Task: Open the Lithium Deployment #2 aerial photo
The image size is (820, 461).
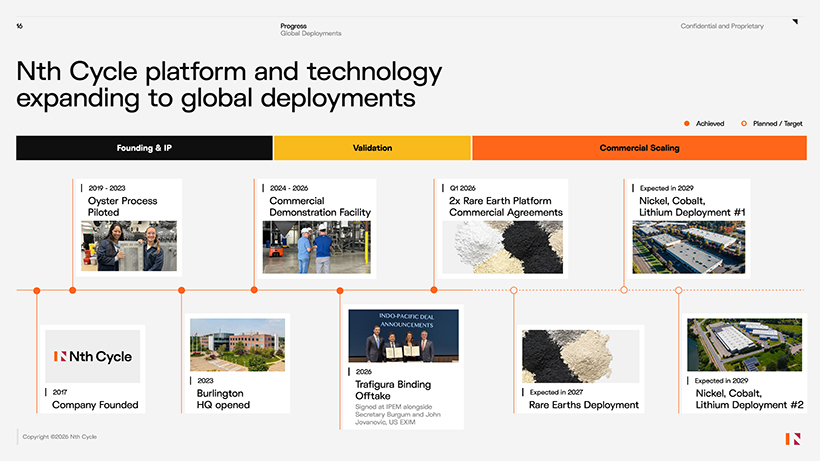Action: 744,345
